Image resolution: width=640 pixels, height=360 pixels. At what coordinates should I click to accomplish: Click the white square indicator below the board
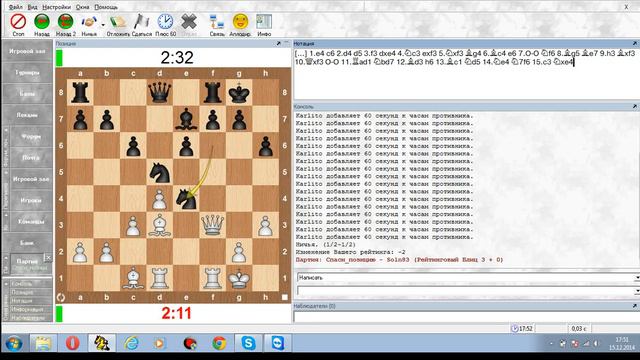point(284,298)
